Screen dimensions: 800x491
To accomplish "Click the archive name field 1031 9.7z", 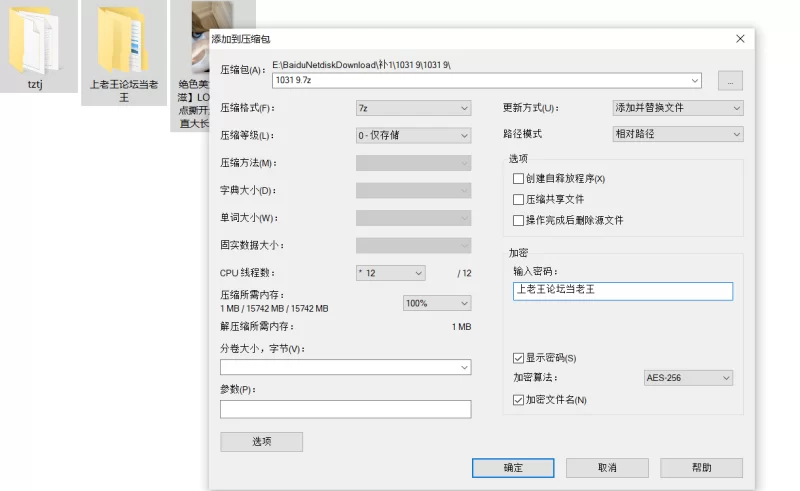I will (487, 80).
